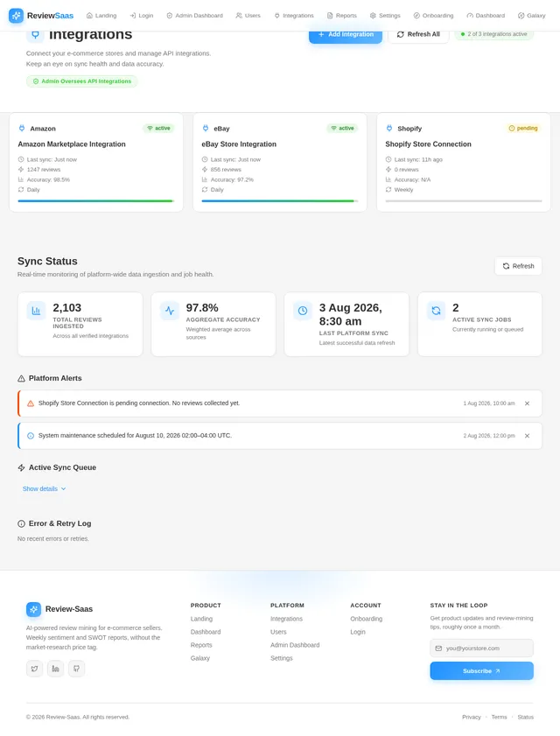Click the ReviewSaas logo icon in navbar
The height and width of the screenshot is (736, 560).
coord(16,16)
